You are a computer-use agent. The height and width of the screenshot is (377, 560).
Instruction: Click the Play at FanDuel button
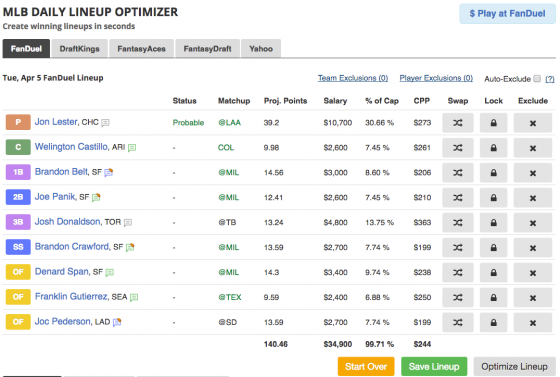point(507,14)
